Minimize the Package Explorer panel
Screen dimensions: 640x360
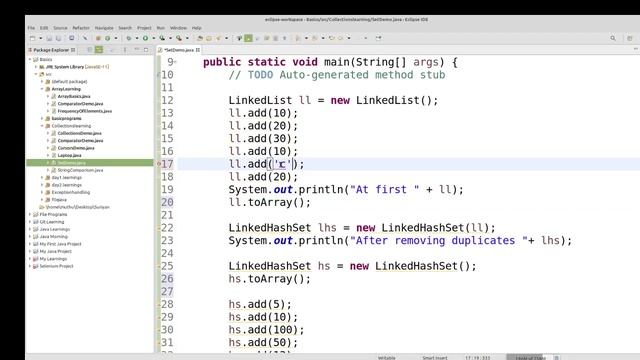pos(137,50)
